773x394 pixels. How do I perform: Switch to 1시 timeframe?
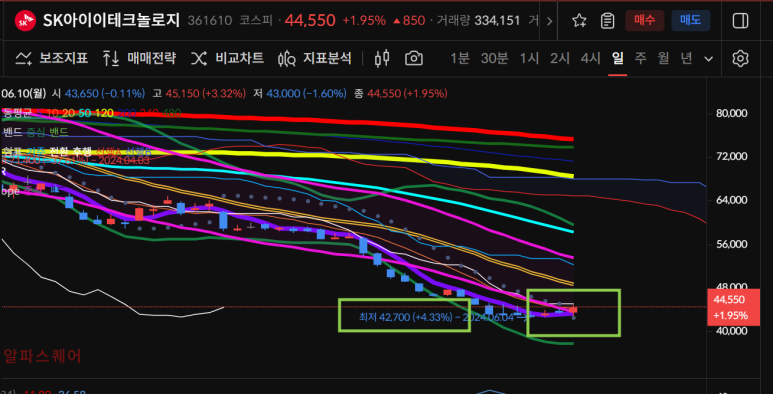point(529,59)
